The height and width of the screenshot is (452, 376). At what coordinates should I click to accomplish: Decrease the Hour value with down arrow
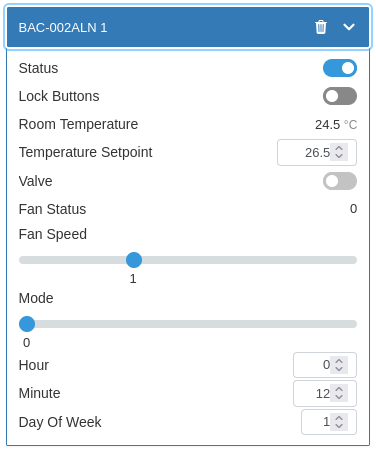(x=339, y=369)
